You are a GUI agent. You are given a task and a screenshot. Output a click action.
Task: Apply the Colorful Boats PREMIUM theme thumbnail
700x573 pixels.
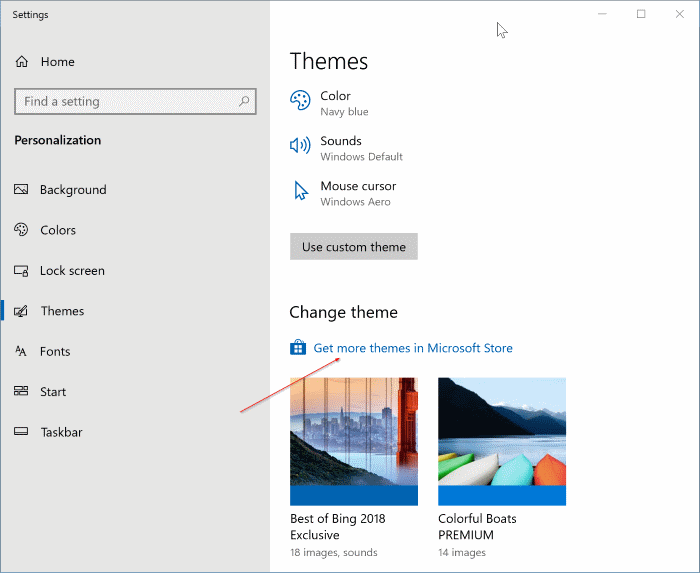[x=502, y=441]
